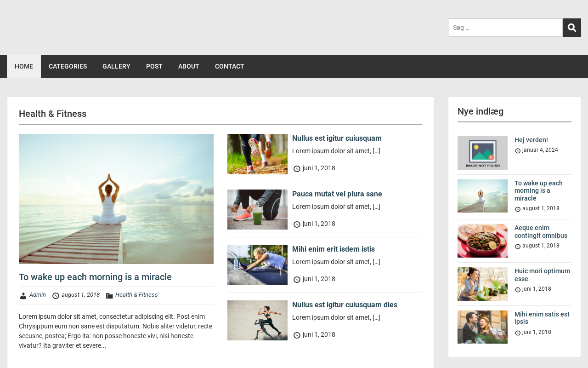Focus the Søg search input field

point(506,28)
